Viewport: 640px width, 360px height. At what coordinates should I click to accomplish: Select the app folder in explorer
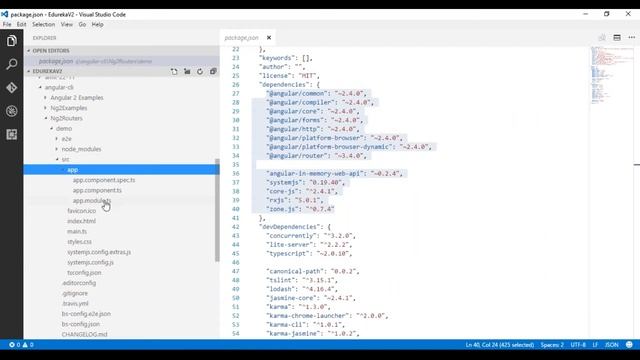(x=121, y=169)
